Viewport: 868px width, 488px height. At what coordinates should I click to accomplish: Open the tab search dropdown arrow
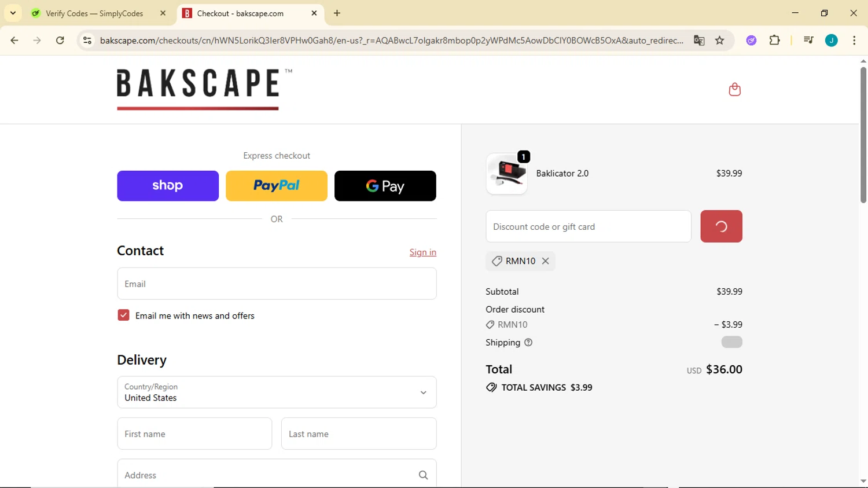(x=13, y=13)
